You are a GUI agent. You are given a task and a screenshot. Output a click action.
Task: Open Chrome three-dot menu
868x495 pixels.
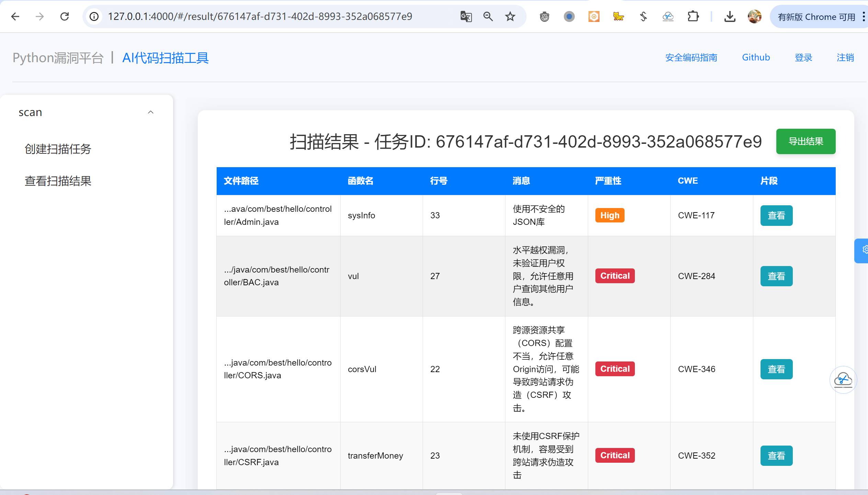[864, 16]
